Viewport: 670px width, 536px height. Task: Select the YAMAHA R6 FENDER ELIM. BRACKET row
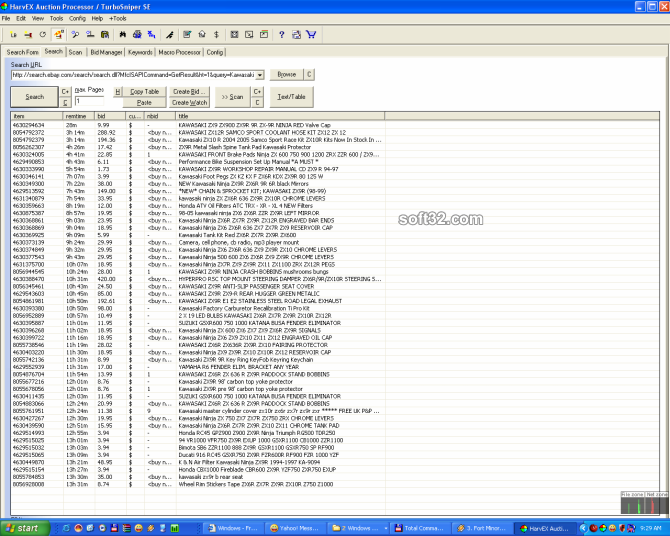click(197, 367)
